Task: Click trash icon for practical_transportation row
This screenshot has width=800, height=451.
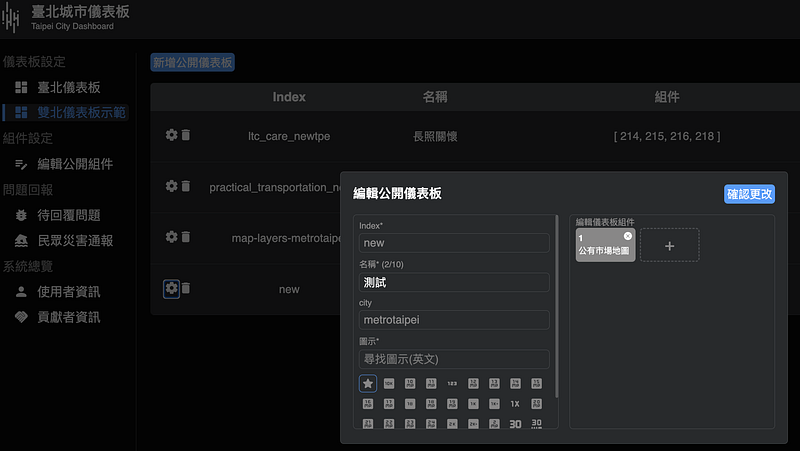Action: [186, 186]
